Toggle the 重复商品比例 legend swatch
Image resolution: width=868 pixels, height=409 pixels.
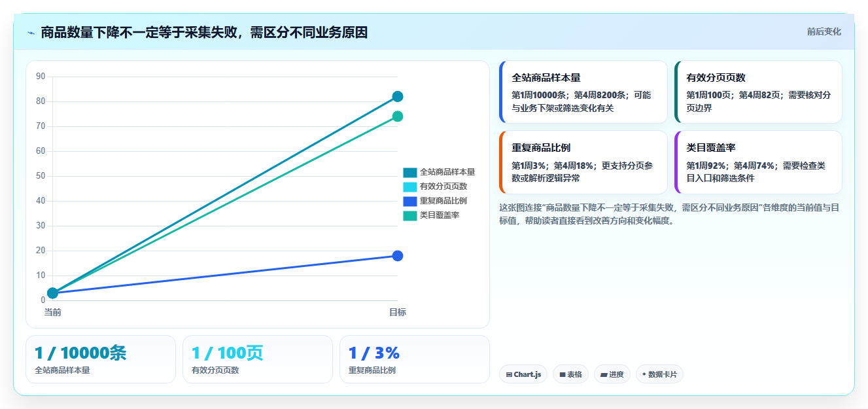pos(409,201)
